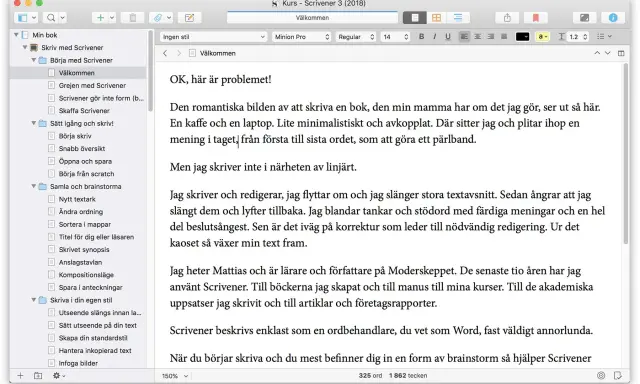
Task: Switch to corkboard view mode
Action: (x=436, y=18)
